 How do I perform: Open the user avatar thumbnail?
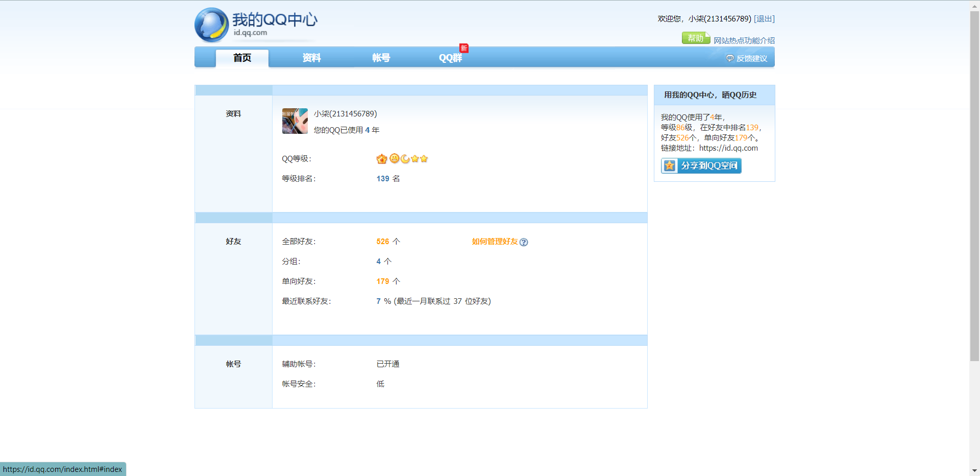point(295,121)
